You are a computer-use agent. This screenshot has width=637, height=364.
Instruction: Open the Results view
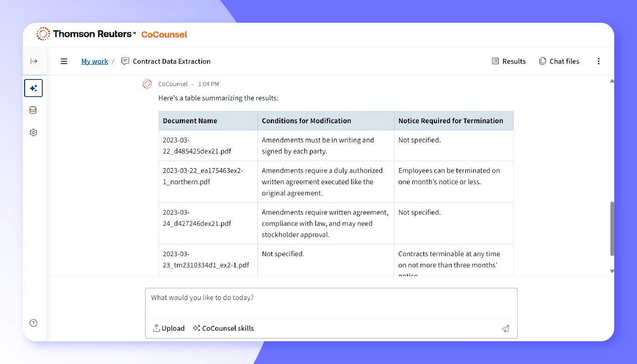click(508, 61)
